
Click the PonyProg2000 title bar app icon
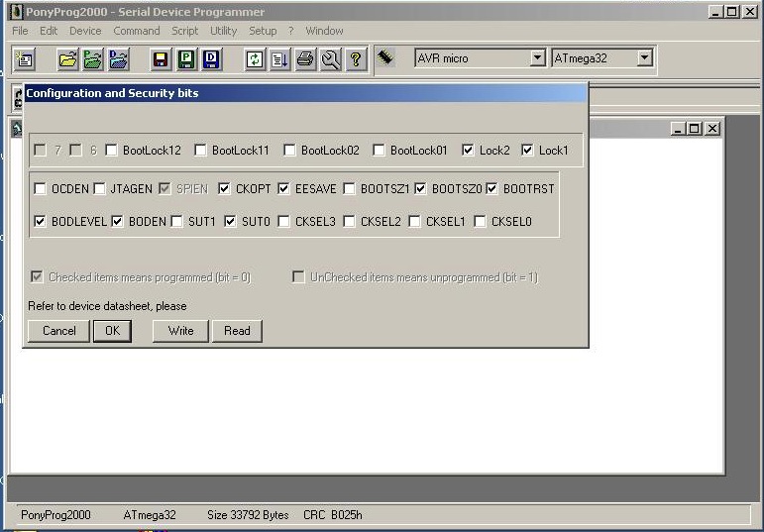[17, 12]
